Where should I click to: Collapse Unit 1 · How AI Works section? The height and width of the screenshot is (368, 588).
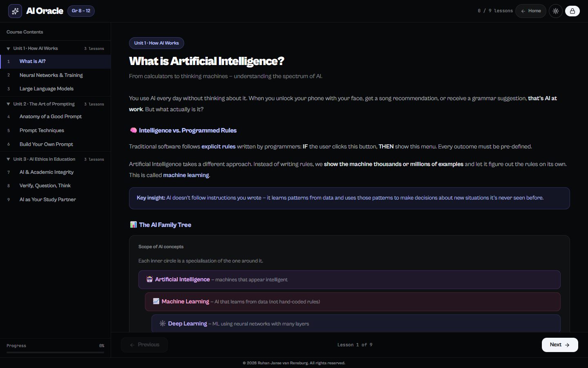55,48
